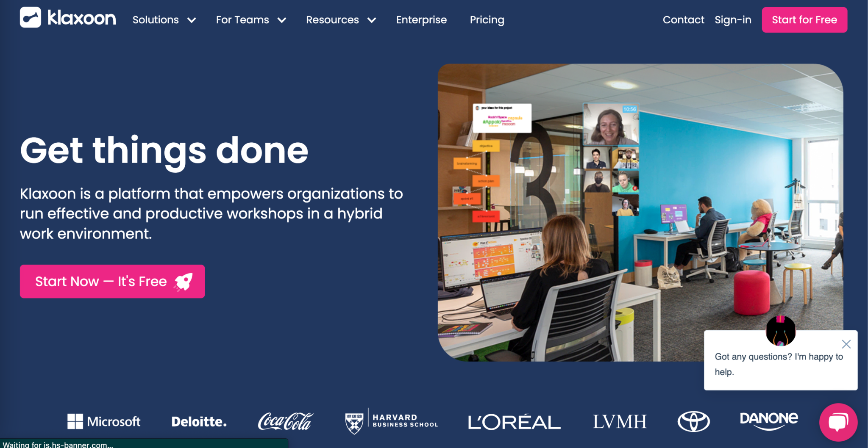Click the Start for Free button

(804, 19)
